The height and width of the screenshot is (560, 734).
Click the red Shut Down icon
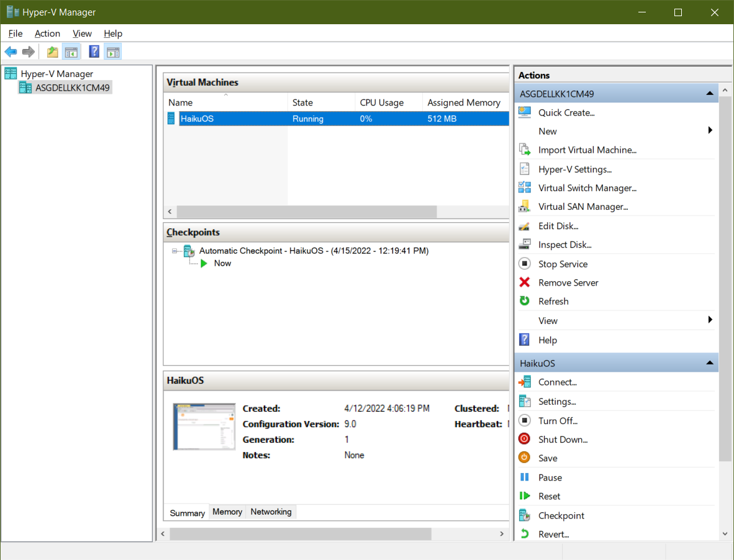point(525,439)
